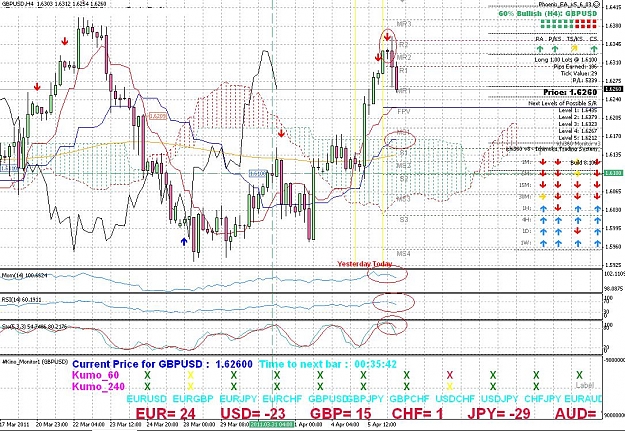The image size is (625, 431).
Task: Click the green 1.6100 level tag on axis
Action: [x=613, y=173]
